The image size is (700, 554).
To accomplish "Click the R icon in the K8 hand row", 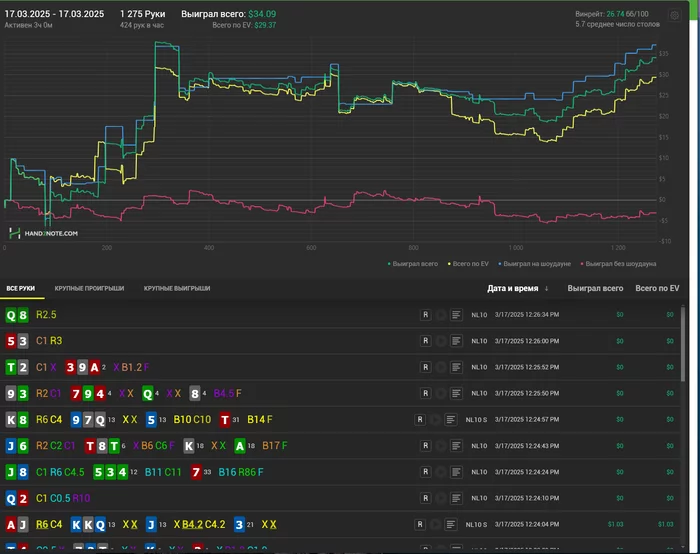I will 420,419.
